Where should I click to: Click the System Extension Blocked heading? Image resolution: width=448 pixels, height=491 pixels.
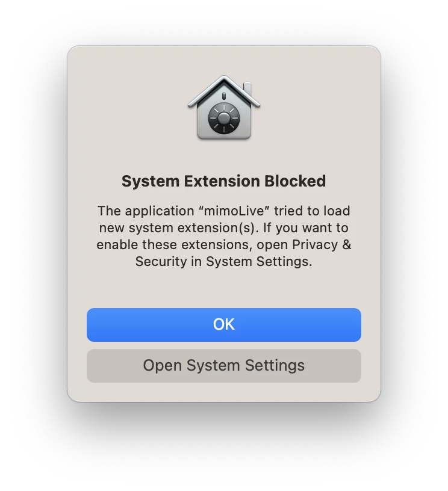[x=223, y=181]
